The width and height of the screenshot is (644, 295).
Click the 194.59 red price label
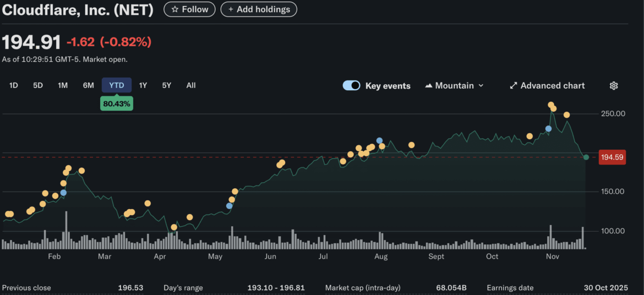pos(612,157)
